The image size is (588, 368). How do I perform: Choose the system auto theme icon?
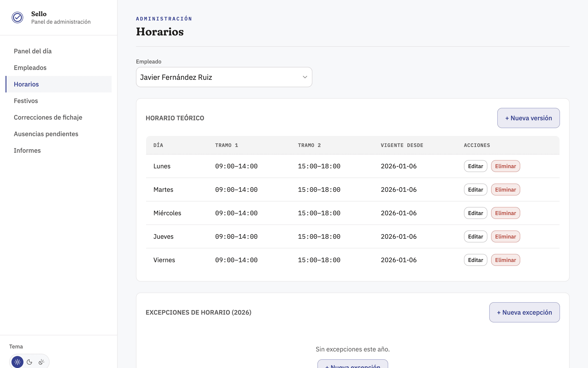[x=42, y=362]
